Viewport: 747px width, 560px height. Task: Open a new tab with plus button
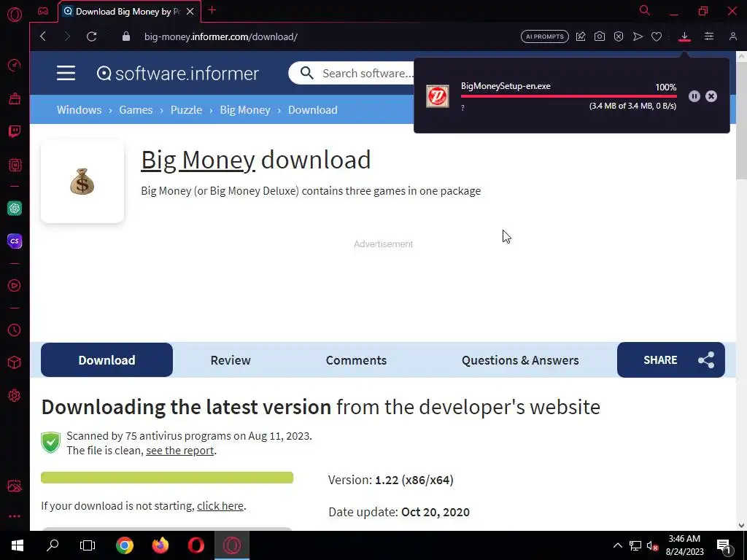pyautogui.click(x=212, y=10)
